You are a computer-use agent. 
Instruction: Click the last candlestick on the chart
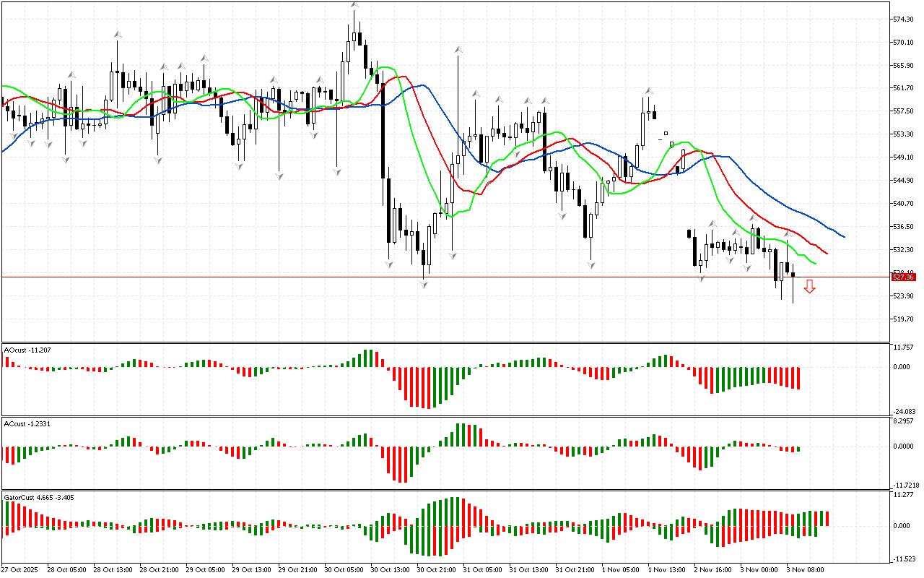click(x=793, y=275)
